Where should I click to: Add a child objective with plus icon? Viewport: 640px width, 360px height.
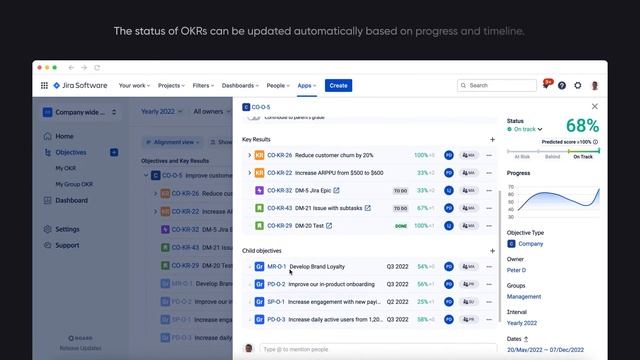click(492, 251)
